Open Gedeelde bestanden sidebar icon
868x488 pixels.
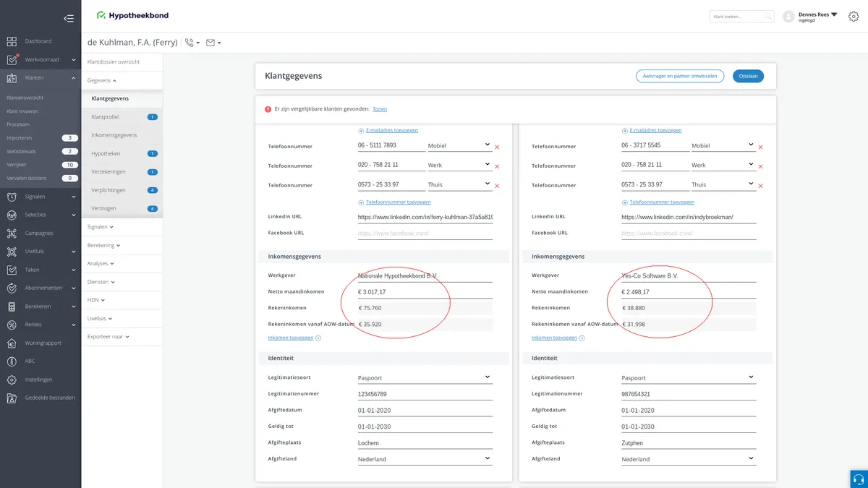pyautogui.click(x=12, y=398)
